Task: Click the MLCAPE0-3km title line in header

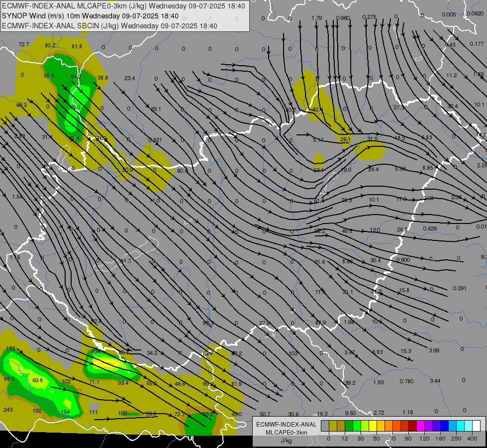Action: (x=123, y=6)
